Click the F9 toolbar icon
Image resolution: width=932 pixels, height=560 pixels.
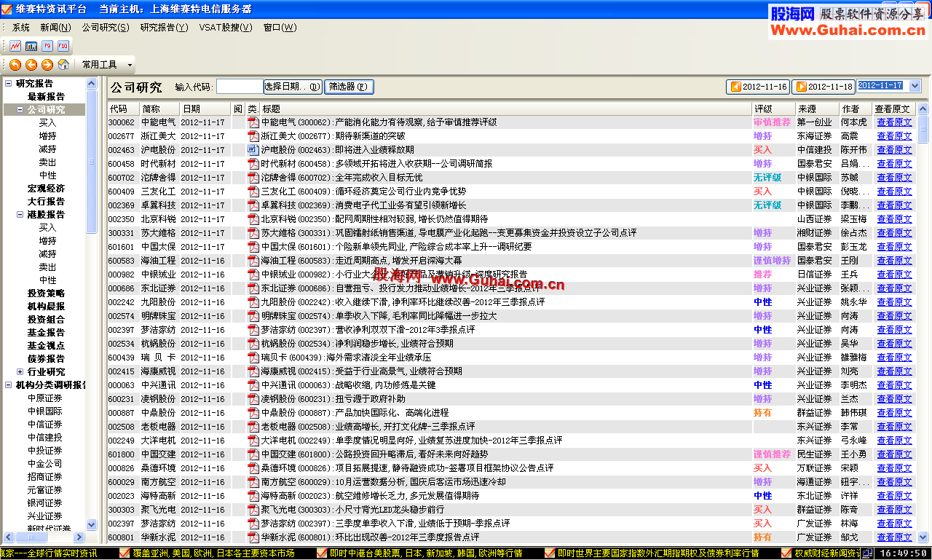tap(47, 45)
